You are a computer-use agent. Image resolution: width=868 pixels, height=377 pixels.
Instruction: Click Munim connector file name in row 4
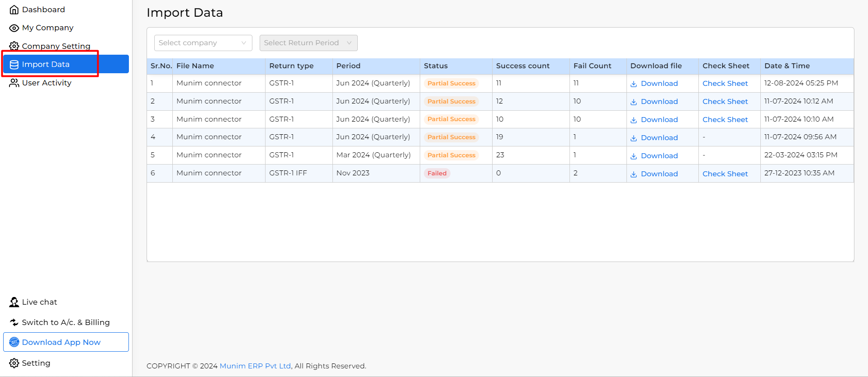[209, 137]
